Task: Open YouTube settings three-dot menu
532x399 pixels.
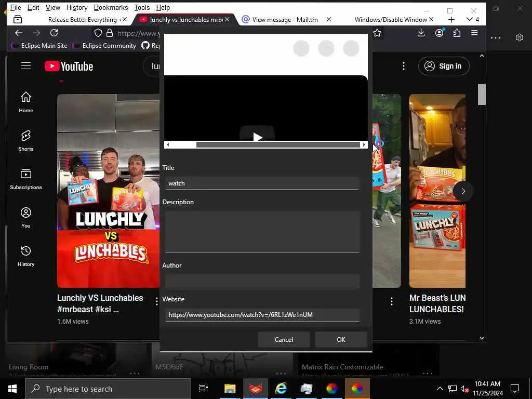Action: (403, 66)
